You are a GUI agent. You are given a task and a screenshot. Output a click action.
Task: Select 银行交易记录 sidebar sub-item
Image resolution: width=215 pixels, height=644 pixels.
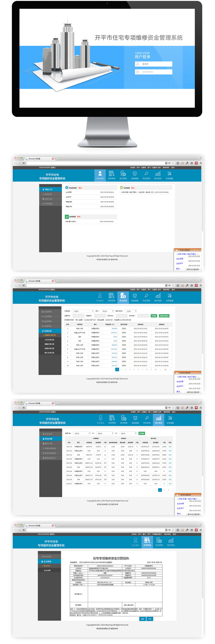pyautogui.click(x=50, y=353)
